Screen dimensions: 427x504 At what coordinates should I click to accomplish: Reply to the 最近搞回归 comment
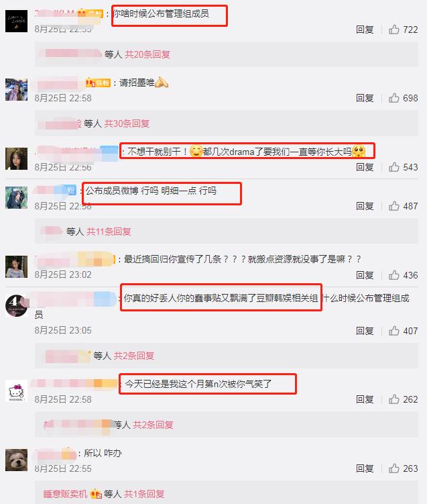pos(365,275)
